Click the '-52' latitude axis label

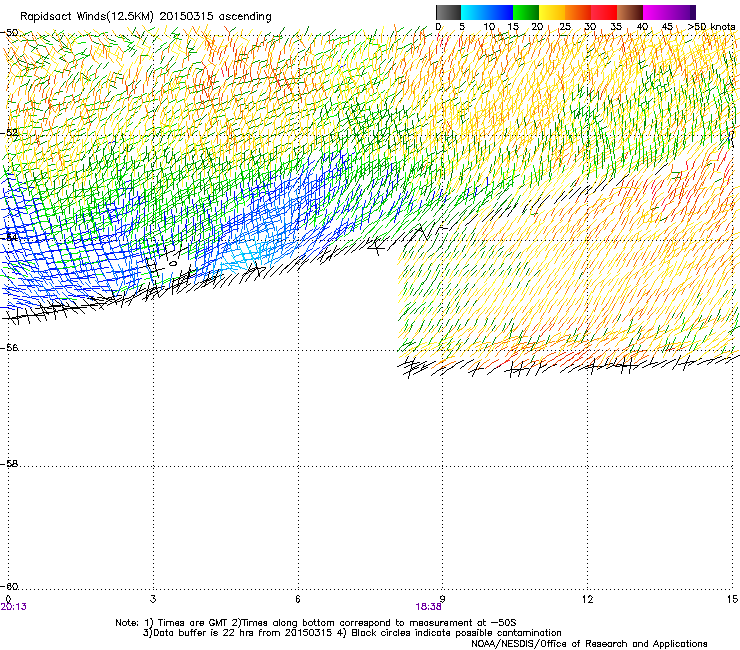click(10, 133)
